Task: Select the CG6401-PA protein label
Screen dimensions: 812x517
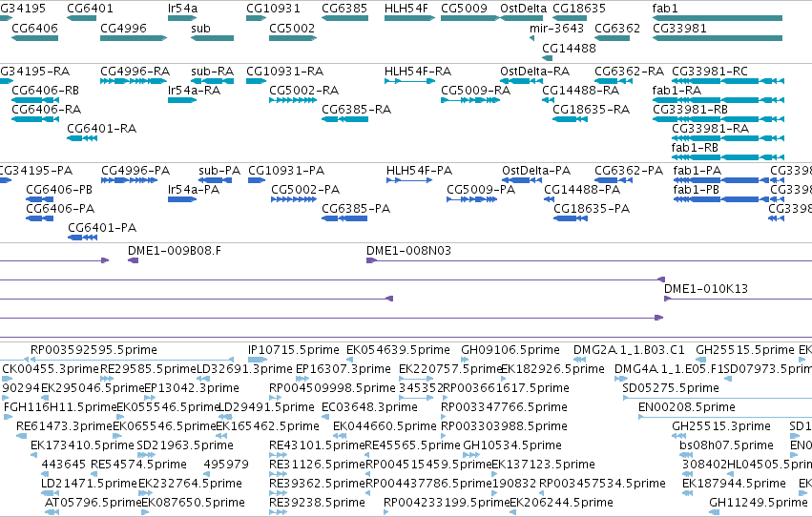Action: 102,228
